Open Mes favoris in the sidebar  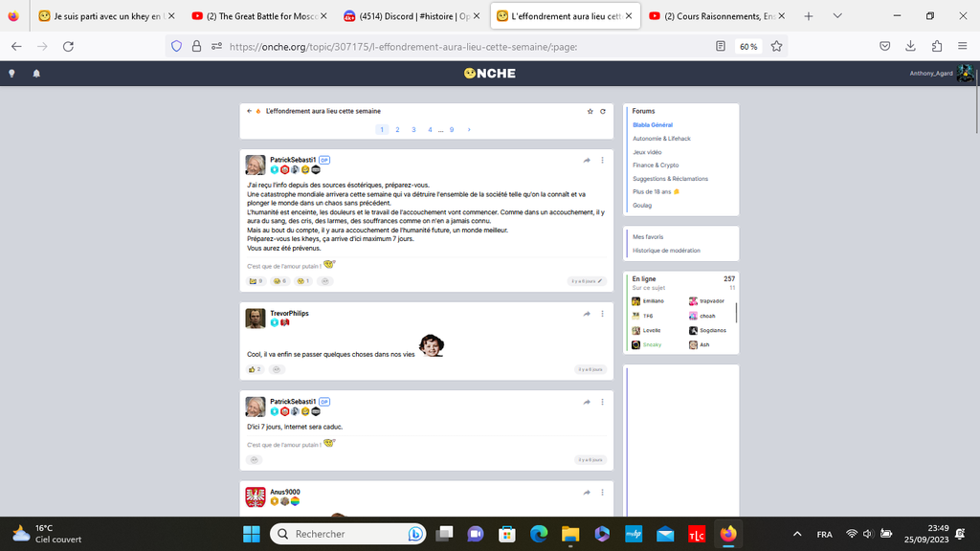click(x=648, y=236)
